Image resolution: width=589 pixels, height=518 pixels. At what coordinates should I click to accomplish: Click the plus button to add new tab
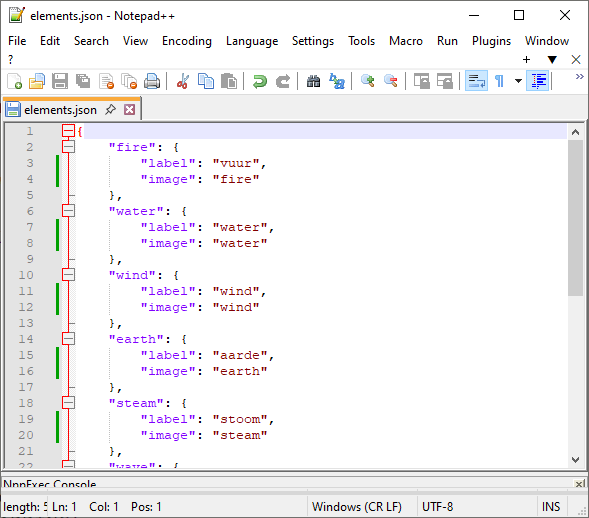(526, 59)
